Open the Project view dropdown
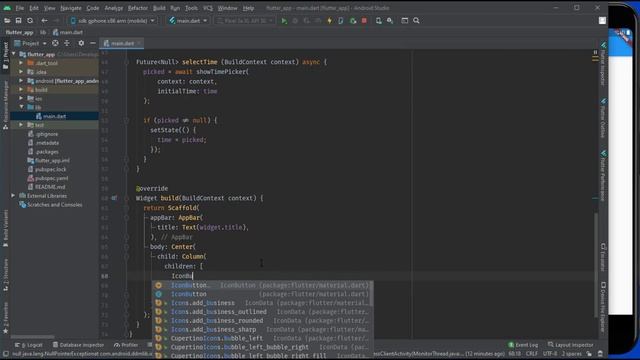This screenshot has height=360, width=640. [x=31, y=43]
